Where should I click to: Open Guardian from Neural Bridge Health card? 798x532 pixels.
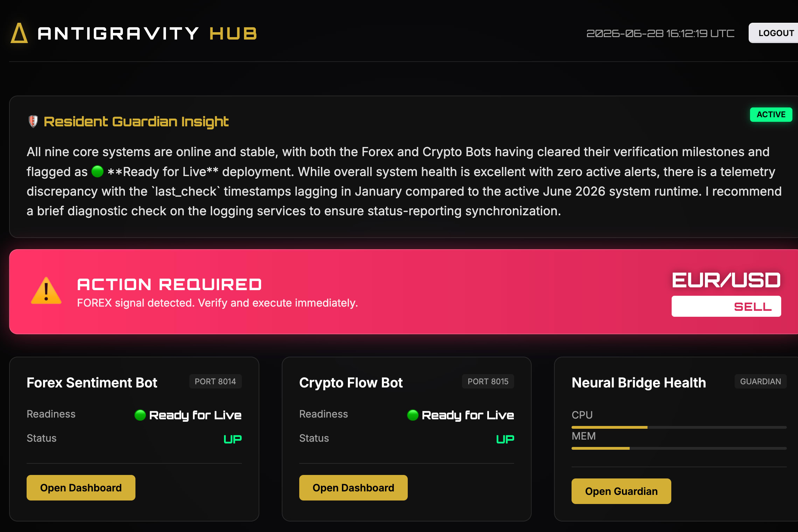[x=621, y=491]
